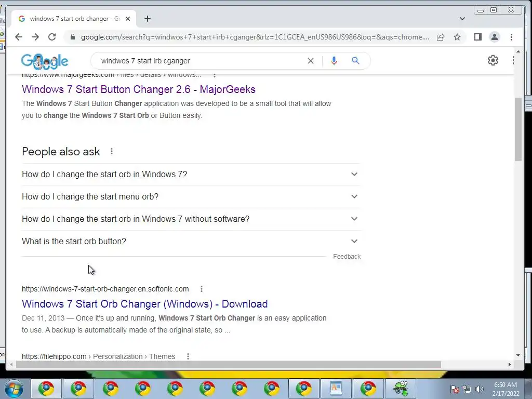This screenshot has height=399, width=532.
Task: Click right arrow of horizontal scrollbar
Action: (509, 364)
